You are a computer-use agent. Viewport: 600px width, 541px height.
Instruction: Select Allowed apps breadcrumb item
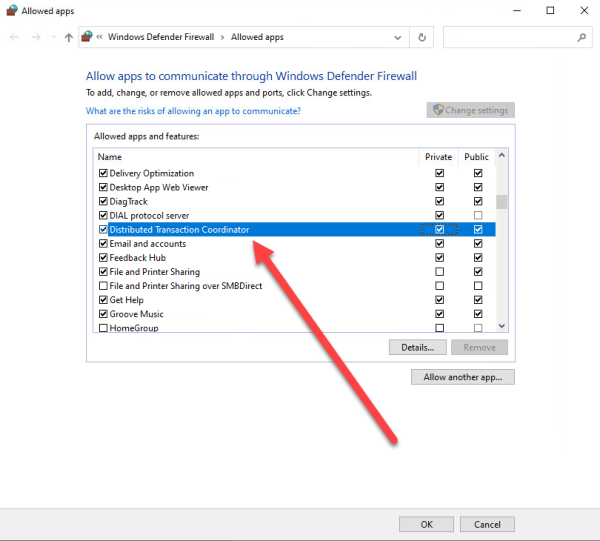(x=257, y=37)
